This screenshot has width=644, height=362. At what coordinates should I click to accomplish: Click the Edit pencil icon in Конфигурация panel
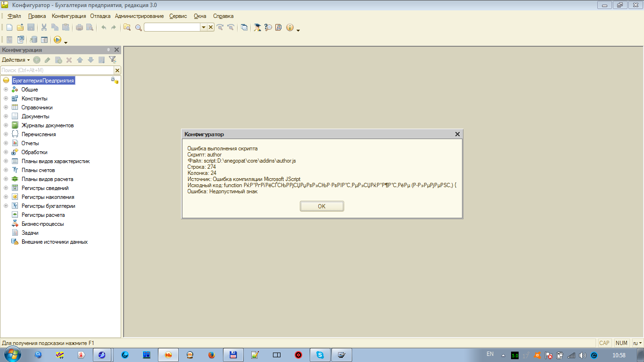point(48,60)
